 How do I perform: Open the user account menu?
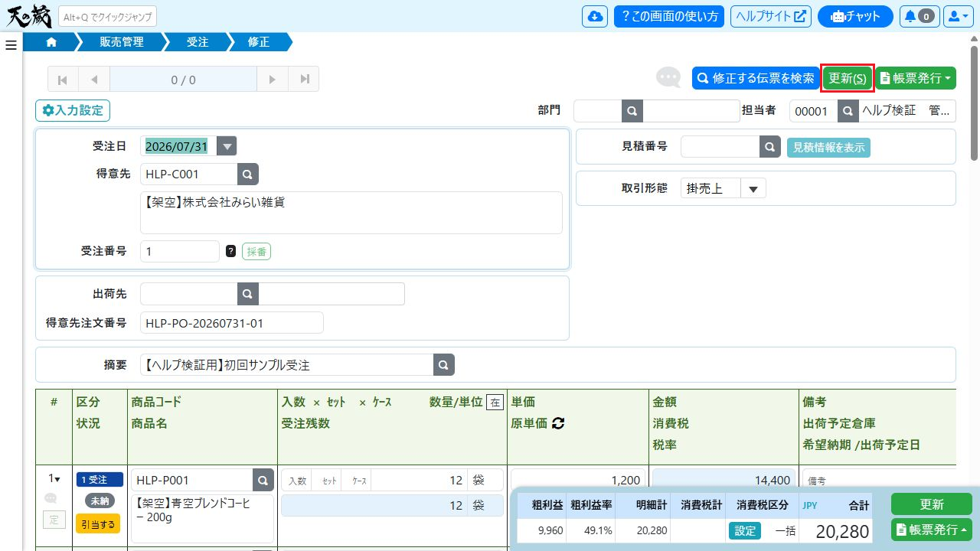click(958, 16)
